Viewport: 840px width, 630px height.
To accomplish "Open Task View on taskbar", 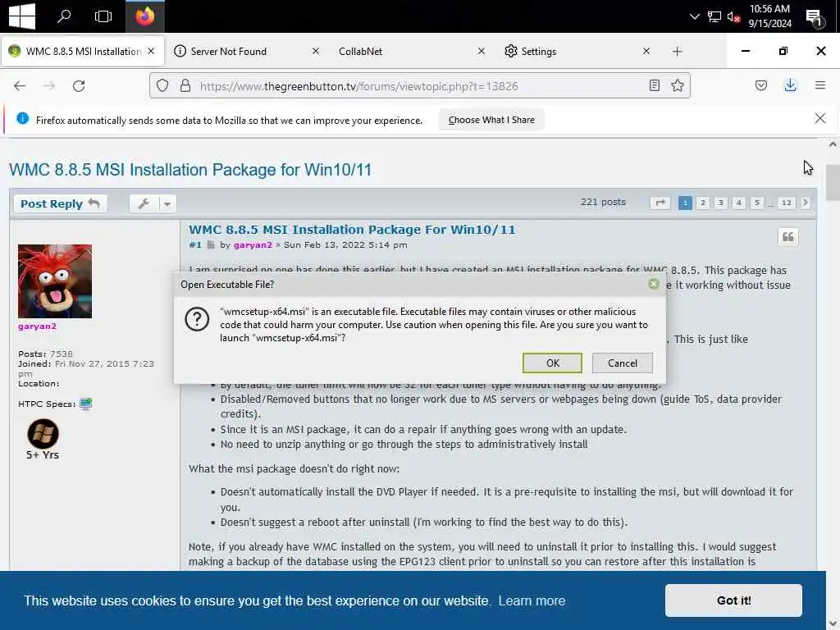I will pyautogui.click(x=103, y=16).
